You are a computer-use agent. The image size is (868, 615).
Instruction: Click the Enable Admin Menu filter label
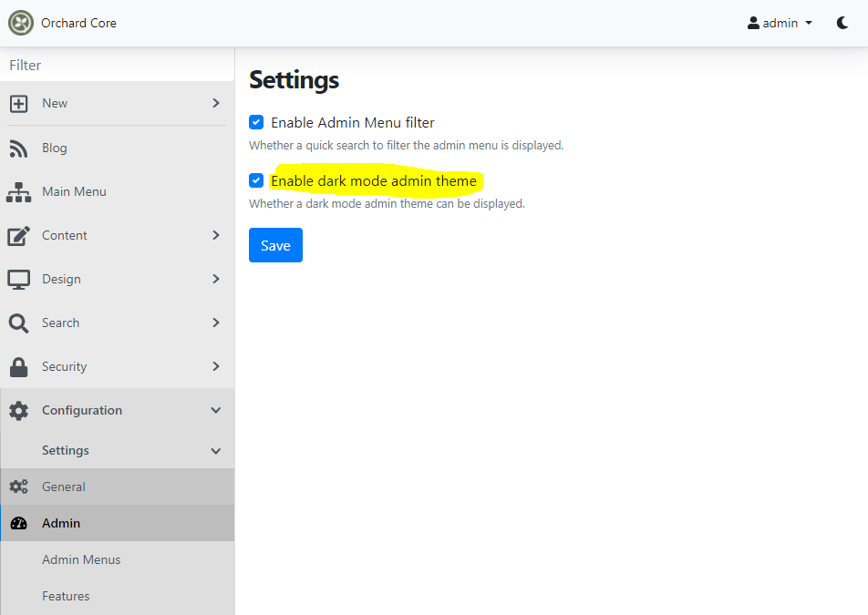pyautogui.click(x=353, y=122)
